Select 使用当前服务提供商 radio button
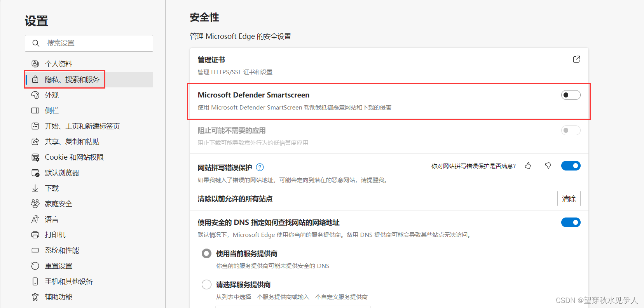644x308 pixels. [206, 254]
